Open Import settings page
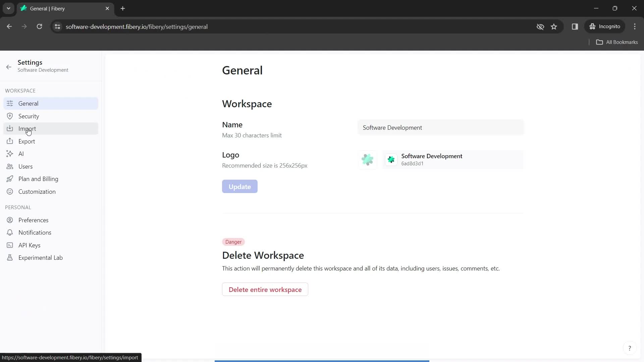Viewport: 644px width, 362px height. pyautogui.click(x=51, y=128)
